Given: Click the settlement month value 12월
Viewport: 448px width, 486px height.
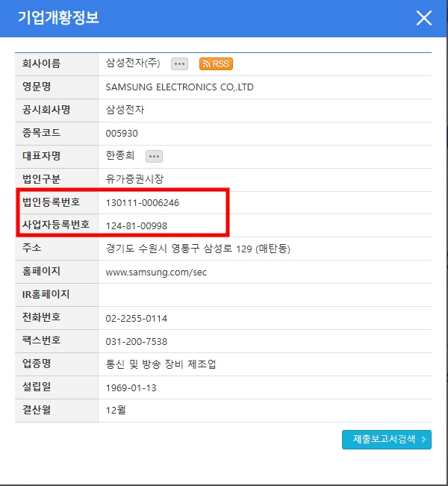Looking at the screenshot, I should [116, 411].
